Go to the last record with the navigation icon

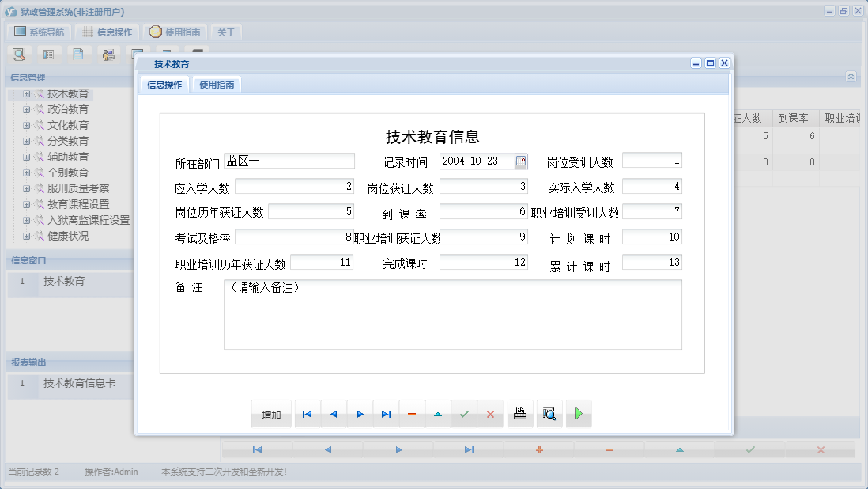[x=386, y=413]
